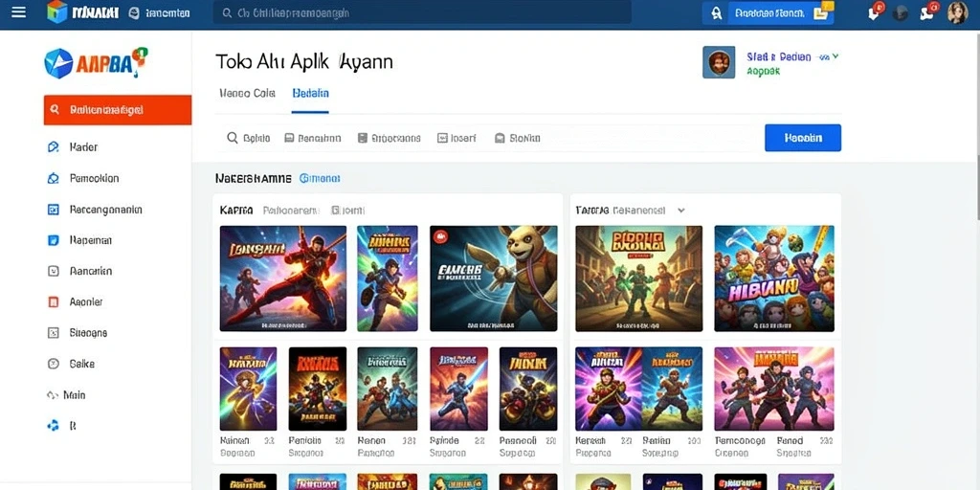This screenshot has height=490, width=980.
Task: Select the "Benaihnn" filter item
Action: pyautogui.click(x=313, y=138)
